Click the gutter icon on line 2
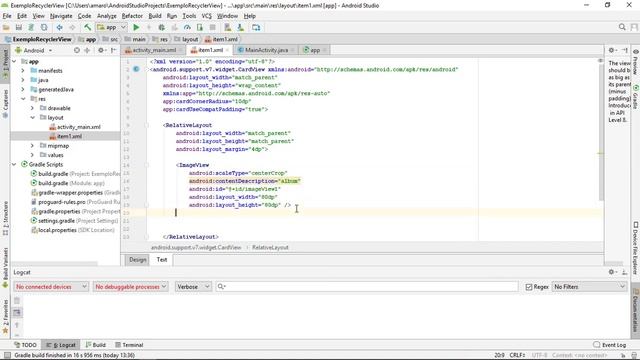 pos(136,69)
